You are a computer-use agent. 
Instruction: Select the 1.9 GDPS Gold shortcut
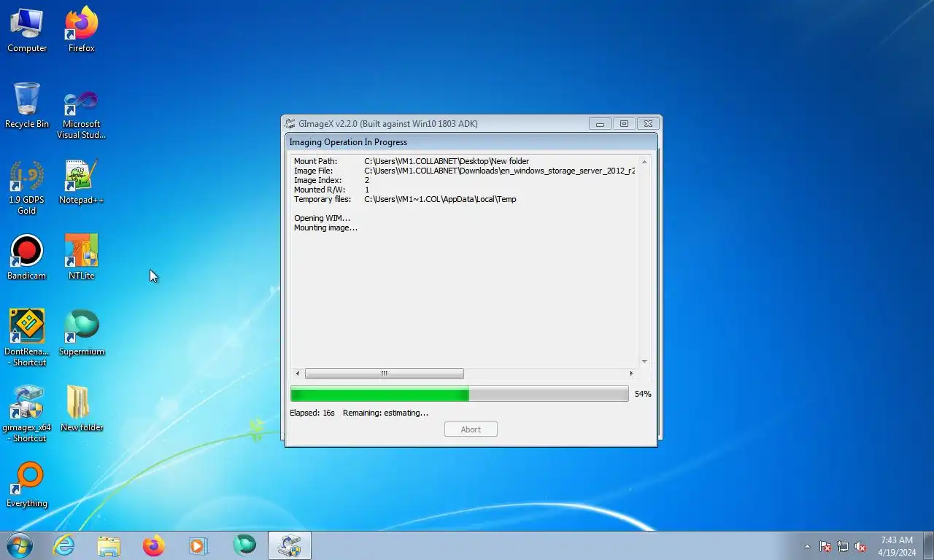click(x=27, y=187)
